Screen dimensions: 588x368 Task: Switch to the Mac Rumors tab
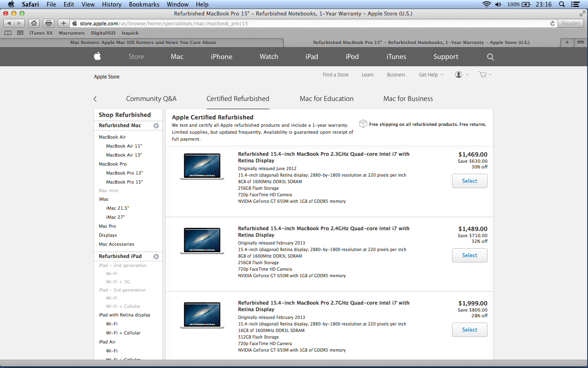click(143, 43)
